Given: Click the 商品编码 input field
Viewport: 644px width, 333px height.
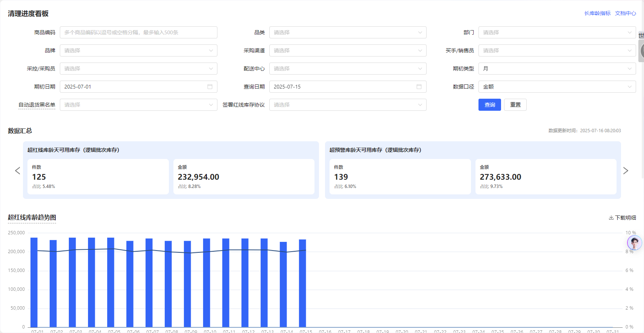Looking at the screenshot, I should pos(138,32).
